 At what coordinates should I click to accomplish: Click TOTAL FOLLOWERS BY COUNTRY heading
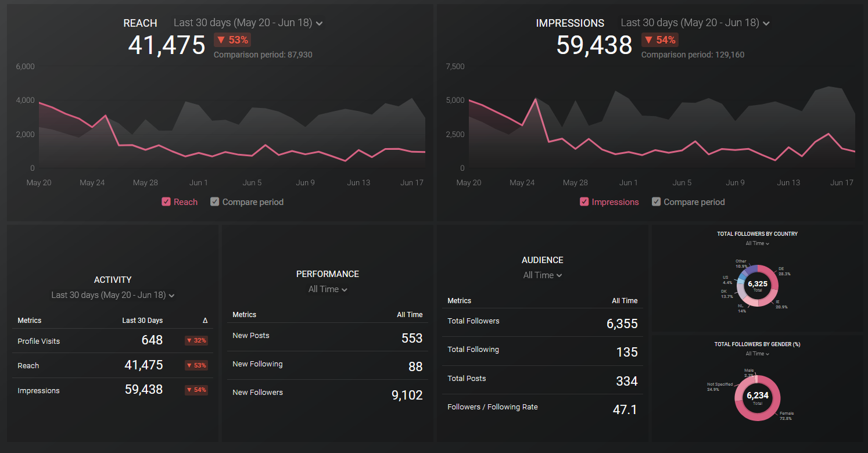[758, 234]
